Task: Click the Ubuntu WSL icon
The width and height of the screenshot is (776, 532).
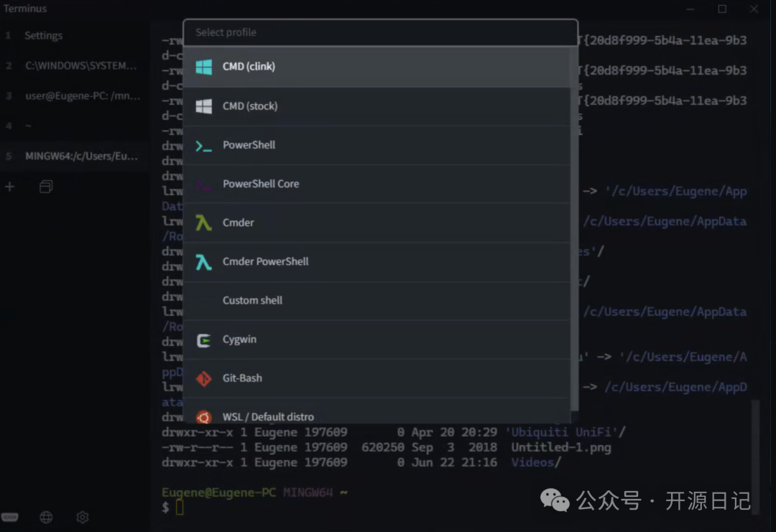Action: point(203,417)
